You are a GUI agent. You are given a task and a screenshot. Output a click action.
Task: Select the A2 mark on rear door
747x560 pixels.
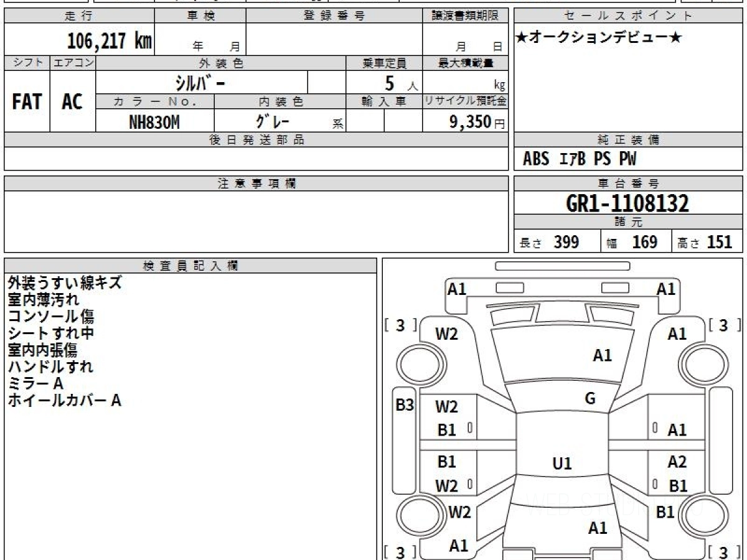click(x=677, y=462)
